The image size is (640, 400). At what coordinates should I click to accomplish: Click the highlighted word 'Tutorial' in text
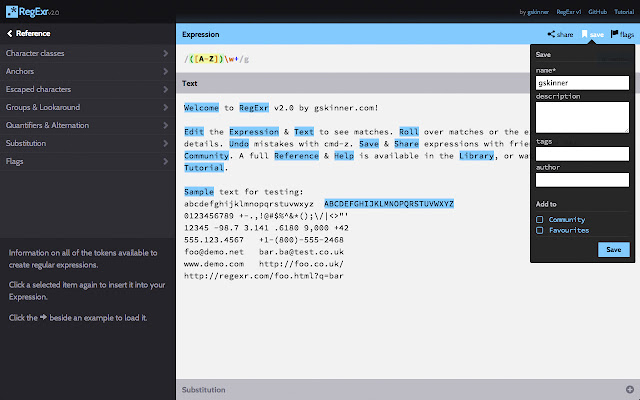(204, 168)
